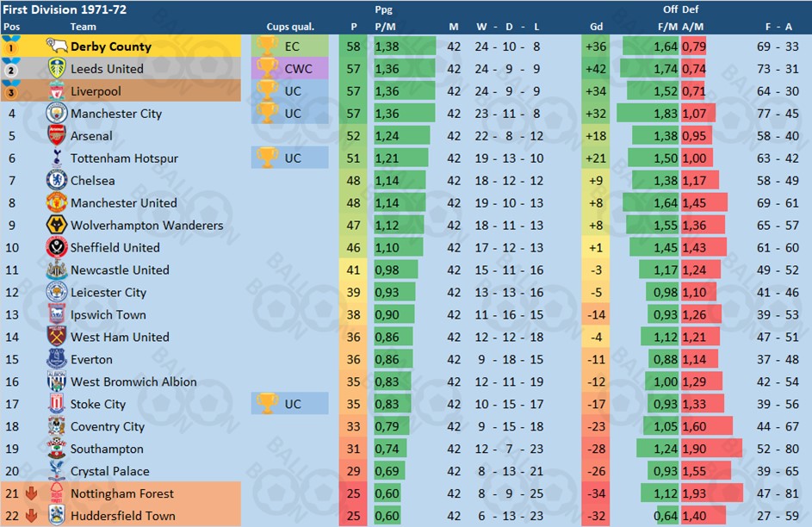
Task: Click the P/M column header
Action: [385, 27]
